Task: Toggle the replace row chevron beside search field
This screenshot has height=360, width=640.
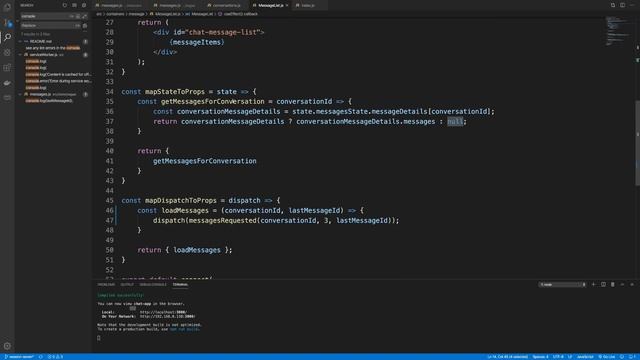Action: tap(18, 21)
